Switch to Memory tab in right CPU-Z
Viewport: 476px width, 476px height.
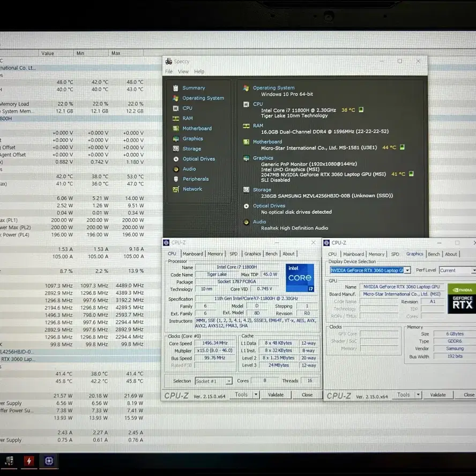coord(376,254)
